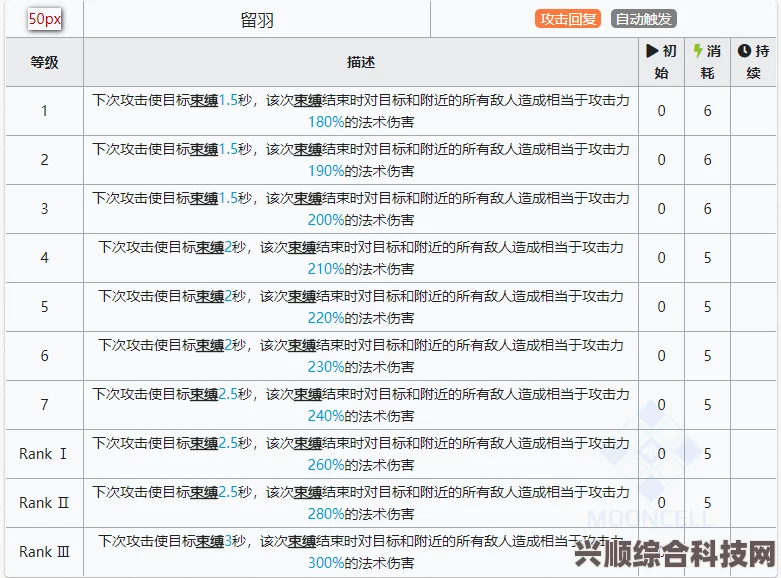This screenshot has width=781, height=578.
Task: Click cost value 5 in Rank Ⅰ row
Action: [x=707, y=453]
